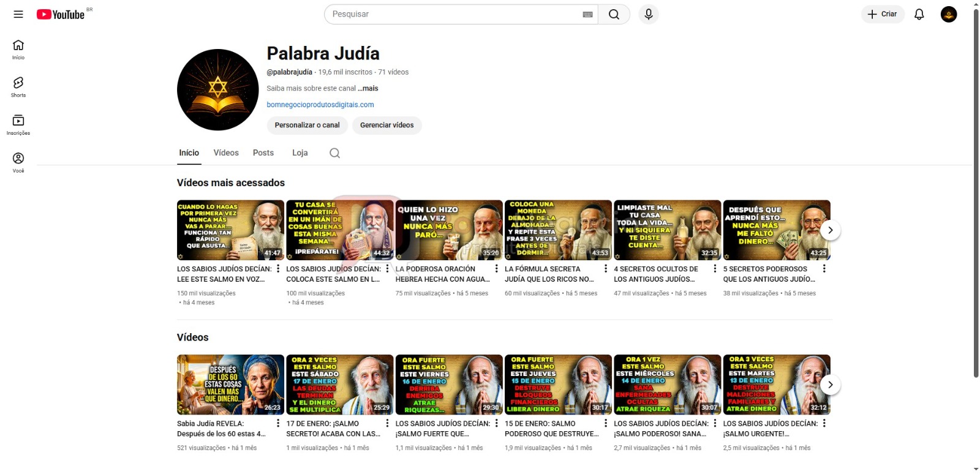Click in the Pesquisar search field
The height and width of the screenshot is (474, 980).
coord(453,14)
